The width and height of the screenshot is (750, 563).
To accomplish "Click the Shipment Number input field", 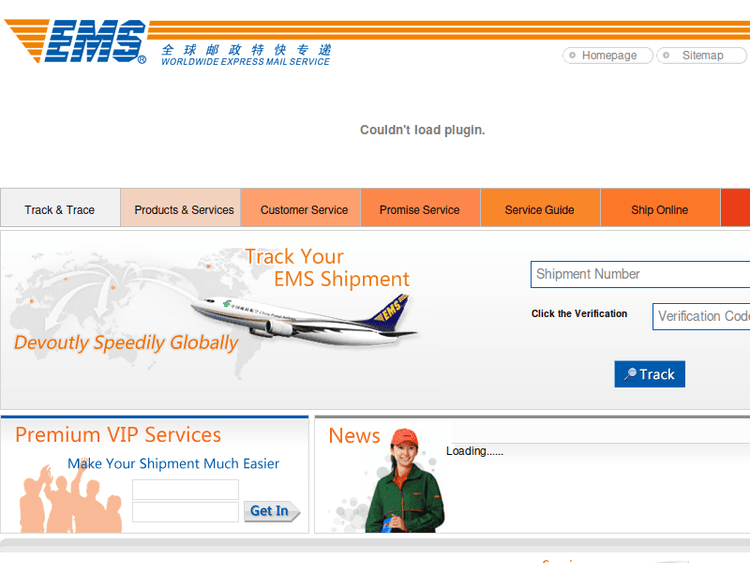I will (x=640, y=274).
